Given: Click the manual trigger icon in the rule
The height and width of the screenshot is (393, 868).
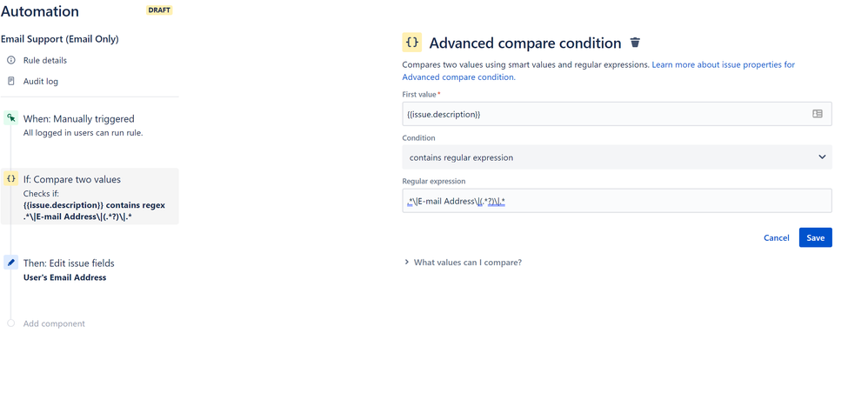Looking at the screenshot, I should (x=11, y=118).
